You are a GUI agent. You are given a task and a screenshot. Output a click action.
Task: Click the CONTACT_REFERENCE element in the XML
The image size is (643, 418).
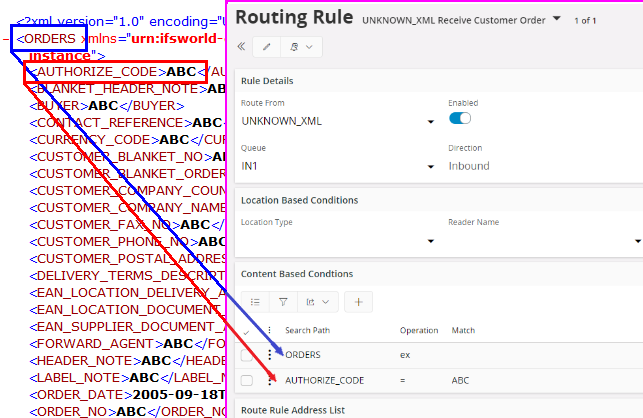pyautogui.click(x=127, y=123)
